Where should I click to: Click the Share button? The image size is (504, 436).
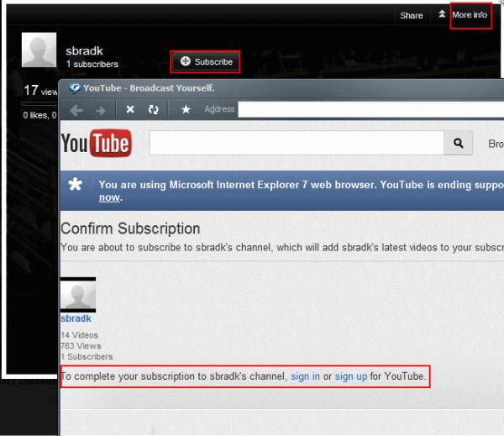[412, 15]
